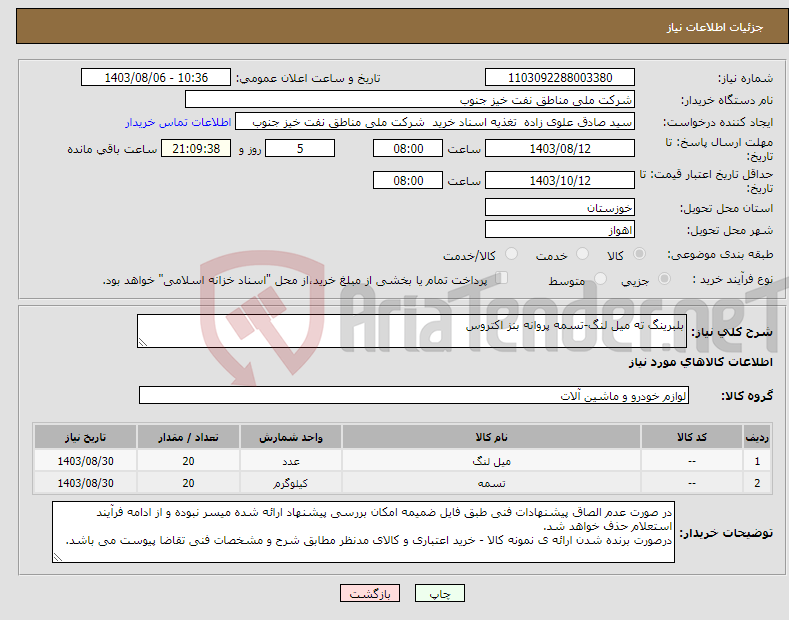
Task: Click the delivery city field اهواز
Action: 560,229
